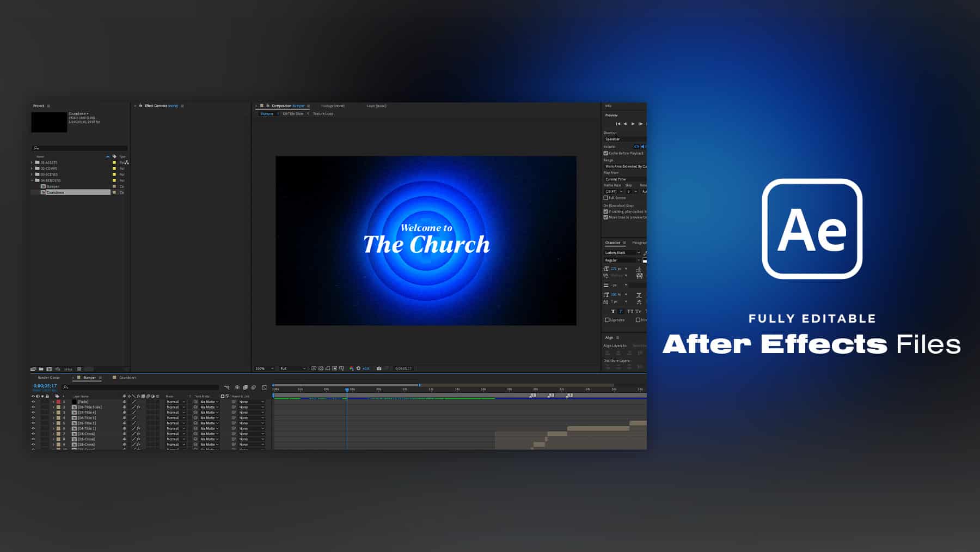Open parent dropdown for [07-Title 4] layer
The width and height of the screenshot is (980, 552).
coord(251,413)
